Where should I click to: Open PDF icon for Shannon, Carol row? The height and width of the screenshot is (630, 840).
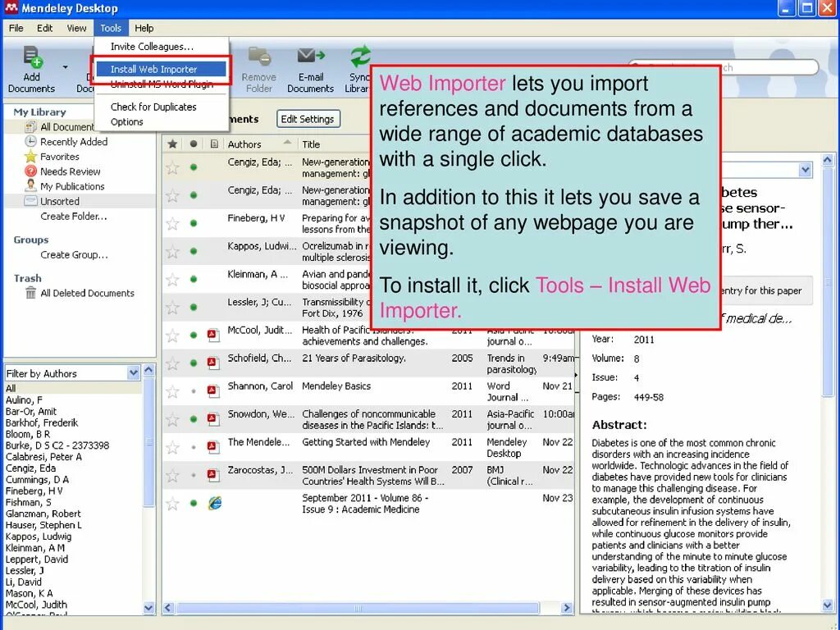pos(213,391)
